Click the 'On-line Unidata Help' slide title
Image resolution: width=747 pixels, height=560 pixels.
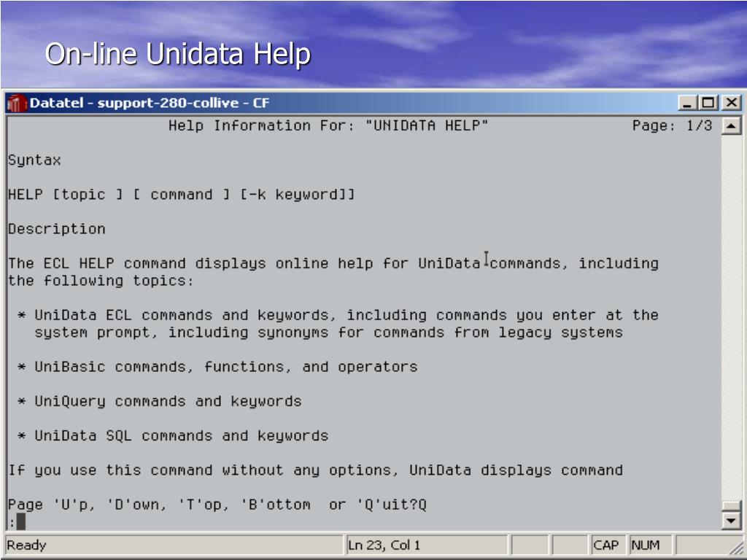tap(178, 53)
